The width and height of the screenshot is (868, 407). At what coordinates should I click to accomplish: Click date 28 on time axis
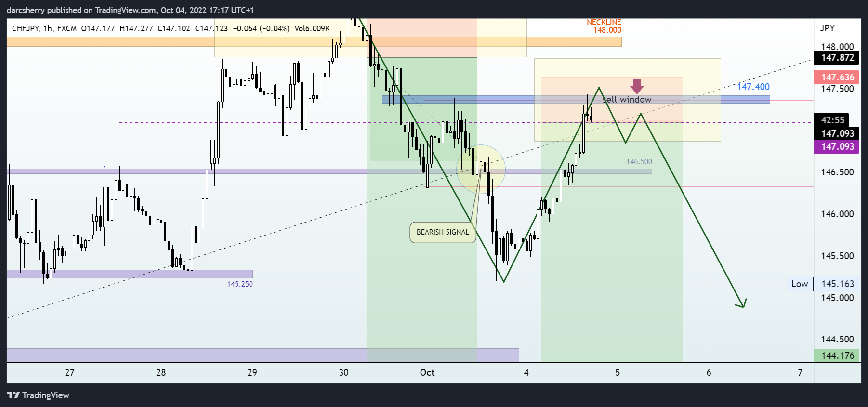pos(161,372)
